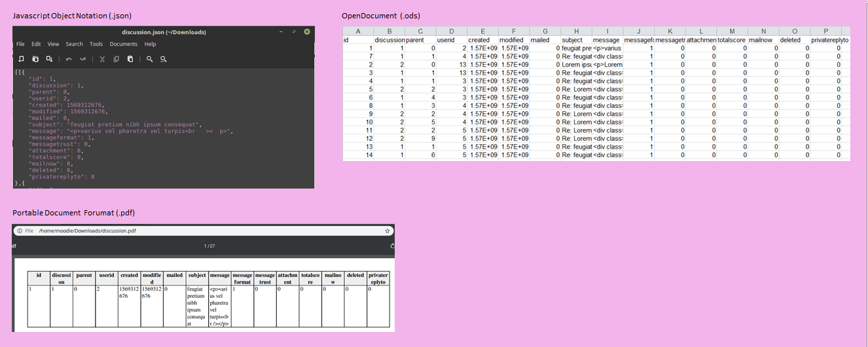The image size is (868, 347).
Task: Click the id cell containing 14
Action: (x=358, y=155)
